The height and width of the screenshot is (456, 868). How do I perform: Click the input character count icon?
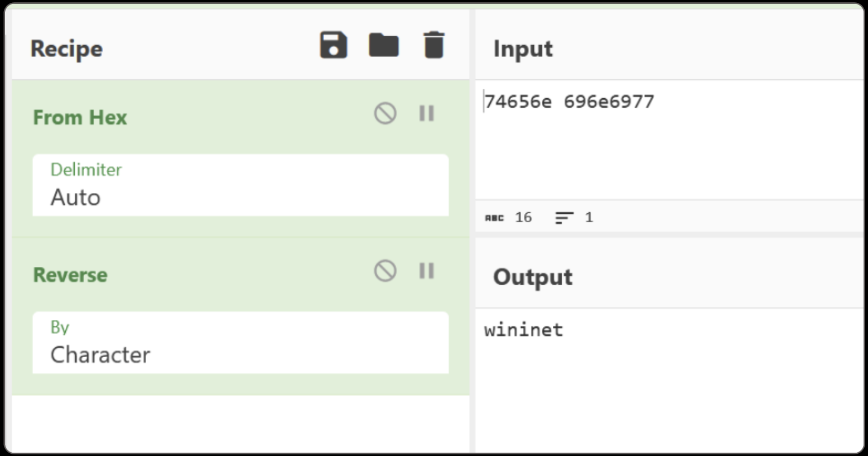click(494, 218)
